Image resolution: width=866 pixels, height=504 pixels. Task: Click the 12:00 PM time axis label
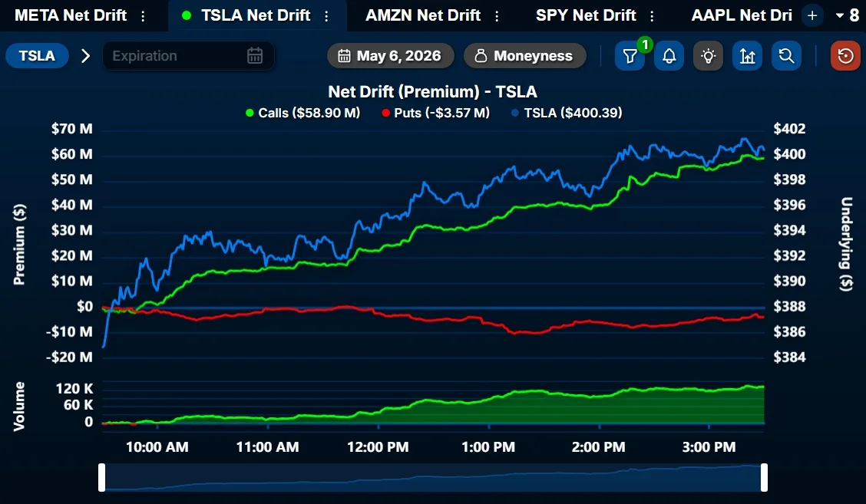click(x=378, y=447)
